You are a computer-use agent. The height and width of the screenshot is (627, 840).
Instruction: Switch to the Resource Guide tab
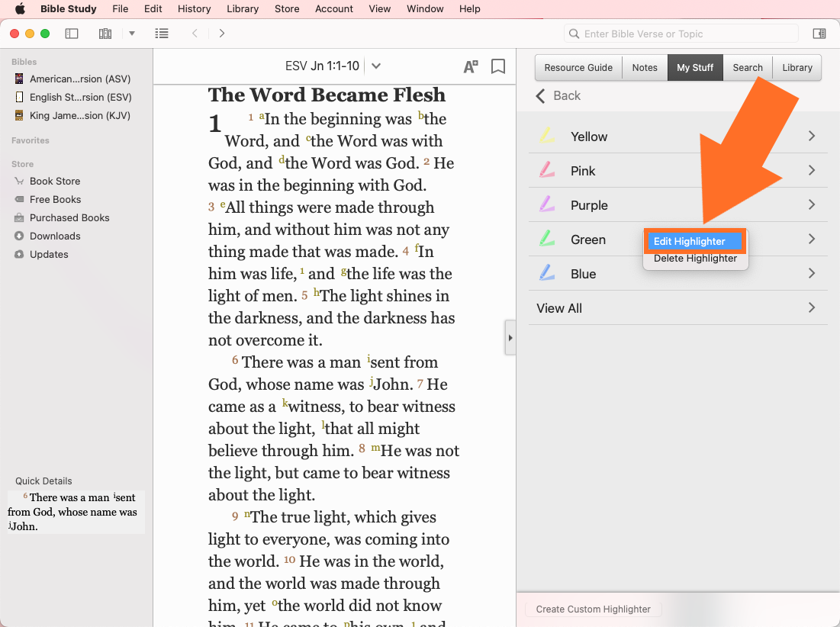pos(578,67)
